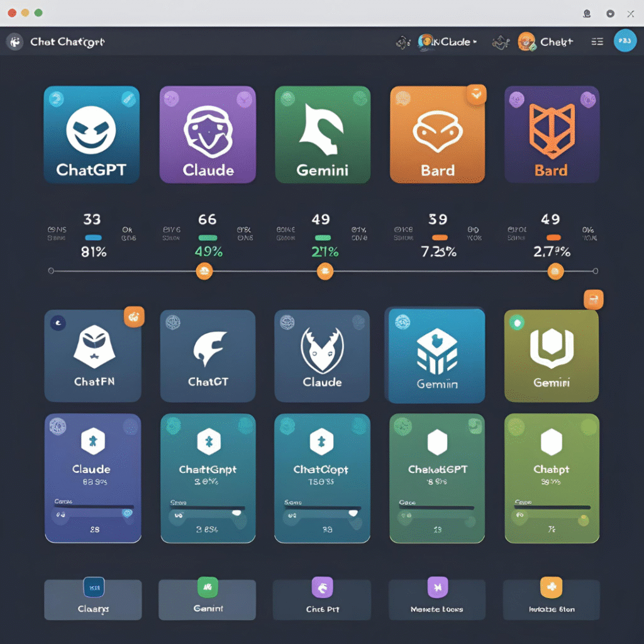The height and width of the screenshot is (644, 644).
Task: Click the "66" score
Action: coord(208,219)
